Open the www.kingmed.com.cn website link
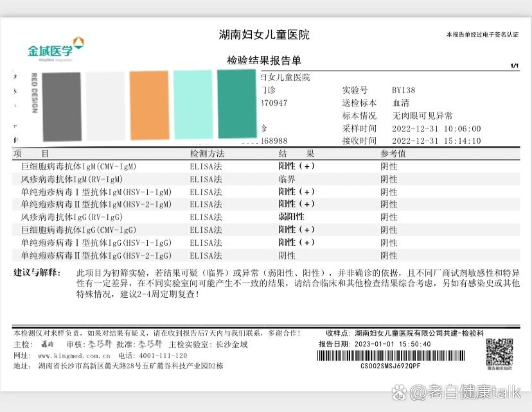Screen dimensions: 532x412 coord(69,355)
